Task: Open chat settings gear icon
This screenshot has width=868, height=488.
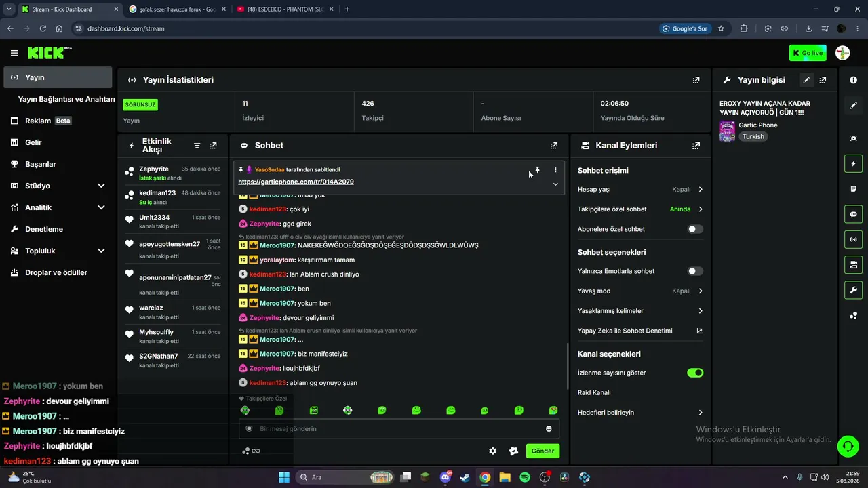Action: click(x=493, y=451)
